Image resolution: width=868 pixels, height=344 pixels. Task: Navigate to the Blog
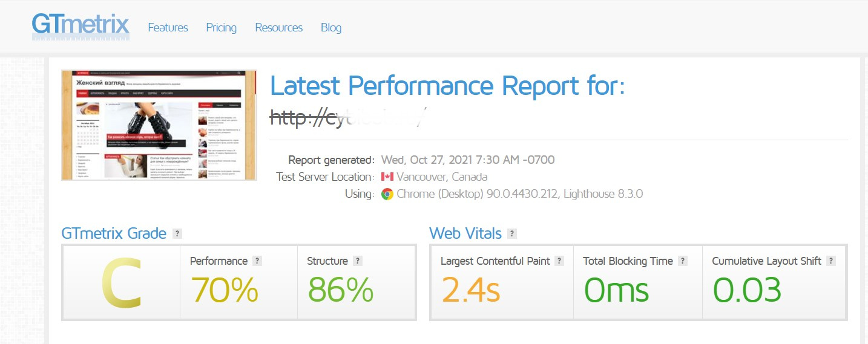click(x=331, y=28)
